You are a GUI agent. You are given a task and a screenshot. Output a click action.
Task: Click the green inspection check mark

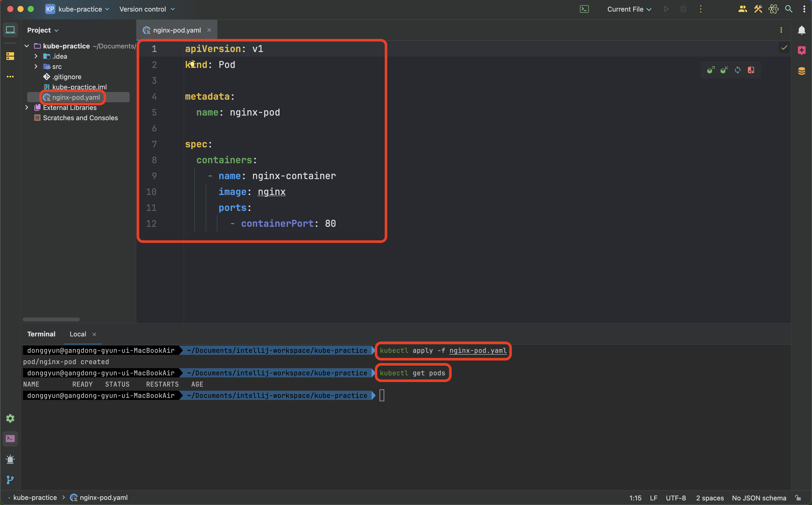click(x=784, y=48)
